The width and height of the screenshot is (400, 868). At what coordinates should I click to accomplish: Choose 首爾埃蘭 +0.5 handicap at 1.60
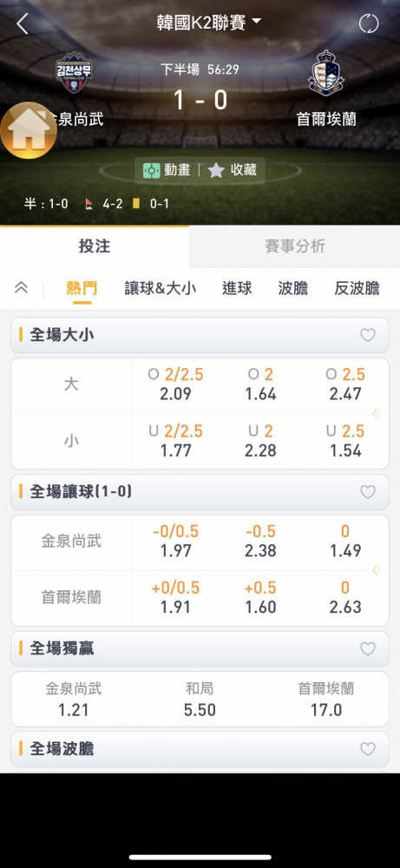pos(260,597)
